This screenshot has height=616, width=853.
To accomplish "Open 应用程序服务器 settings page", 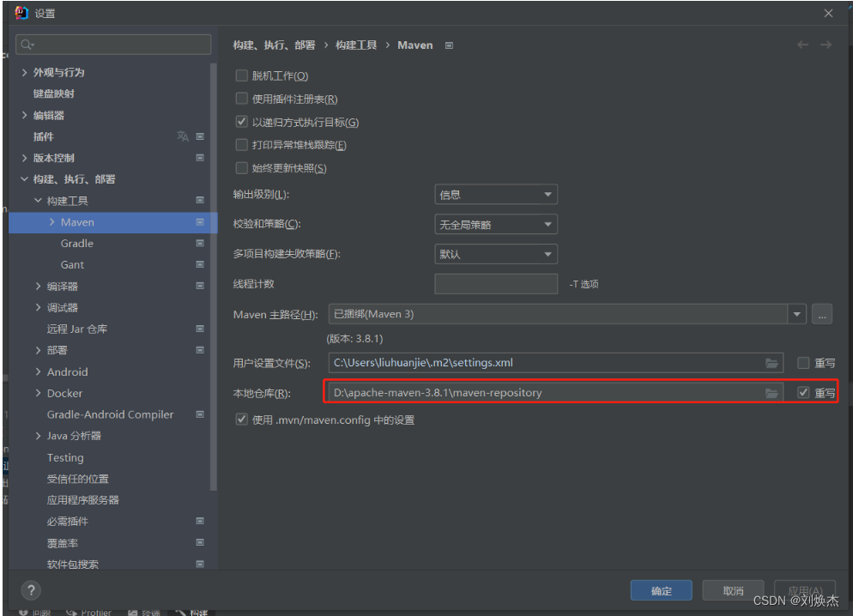I will coord(82,500).
